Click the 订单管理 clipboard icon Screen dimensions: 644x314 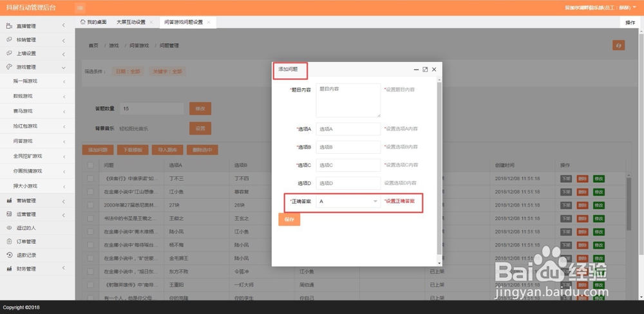[x=9, y=241]
